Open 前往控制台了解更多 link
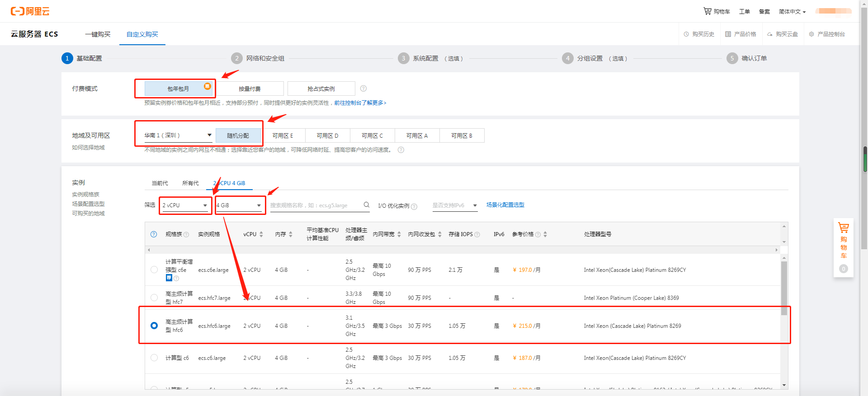The height and width of the screenshot is (396, 868). click(360, 103)
